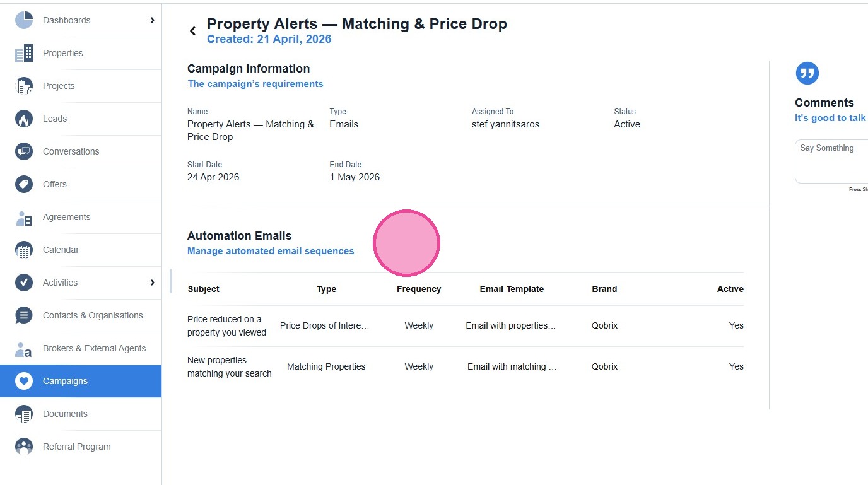Click the Comments quote bubble icon
This screenshot has height=485, width=868.
pyautogui.click(x=807, y=73)
